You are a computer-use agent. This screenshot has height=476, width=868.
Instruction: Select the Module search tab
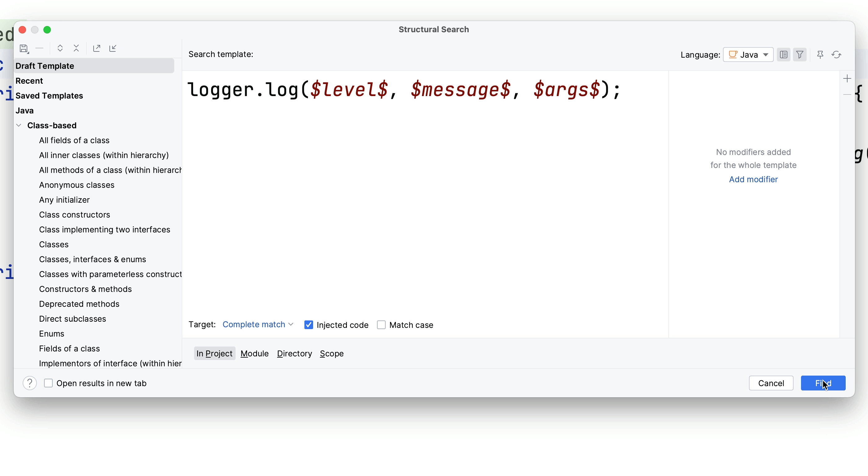[x=255, y=354]
